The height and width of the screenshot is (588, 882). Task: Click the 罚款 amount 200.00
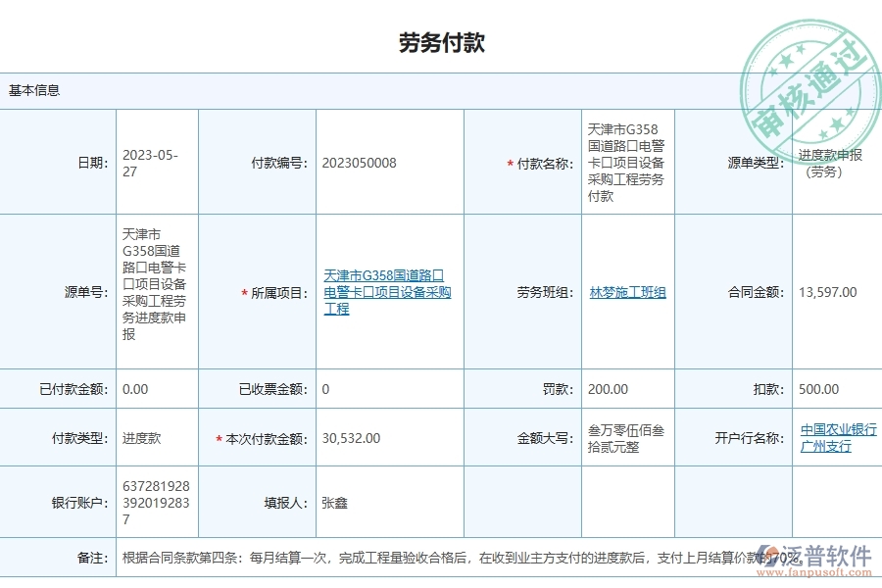pyautogui.click(x=606, y=388)
